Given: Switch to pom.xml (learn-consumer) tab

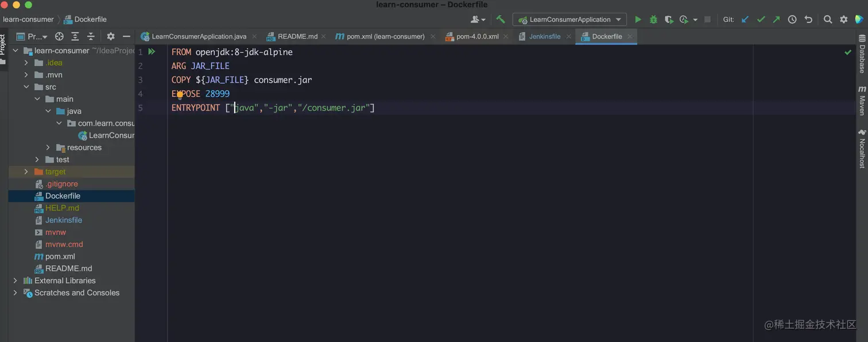Looking at the screenshot, I should click(x=385, y=36).
